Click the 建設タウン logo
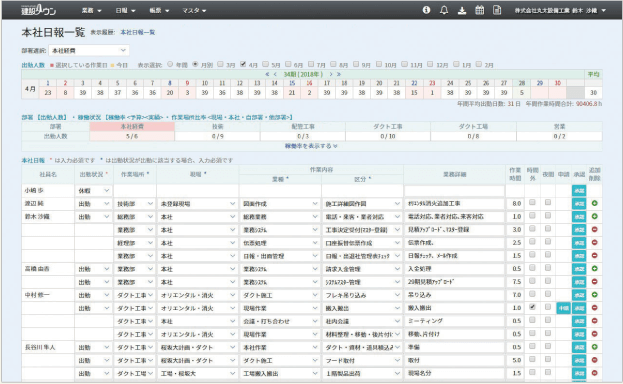This screenshot has width=623, height=384. (x=39, y=11)
